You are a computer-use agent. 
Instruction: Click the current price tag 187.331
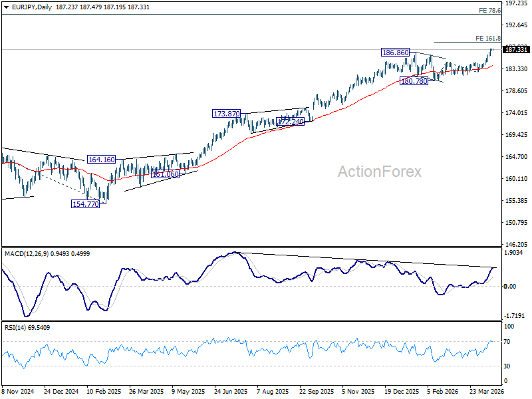[x=516, y=49]
